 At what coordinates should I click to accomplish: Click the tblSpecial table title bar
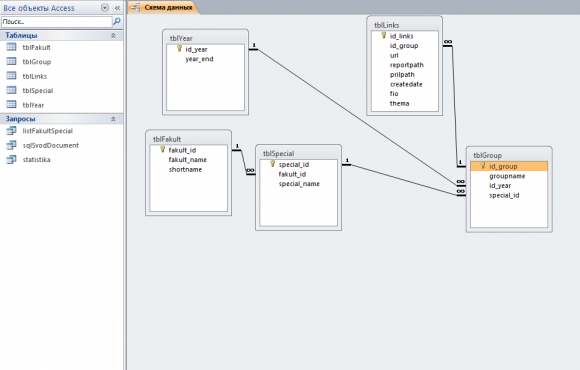(x=298, y=153)
